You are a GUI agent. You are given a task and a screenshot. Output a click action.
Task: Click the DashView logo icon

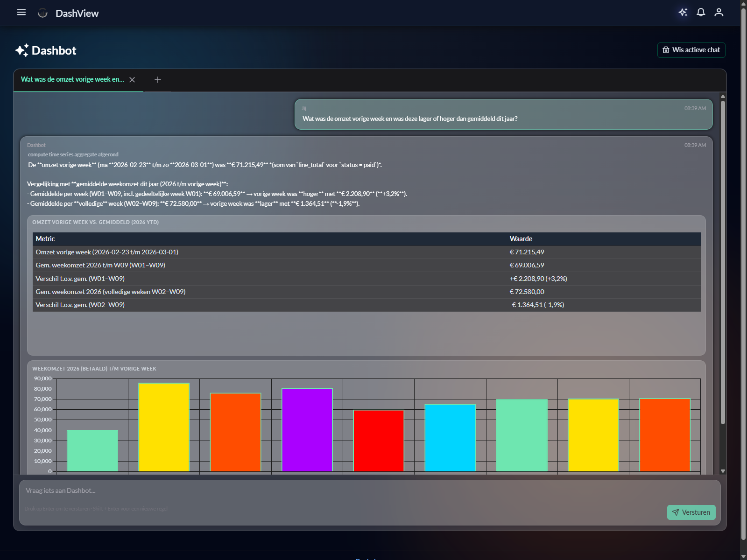tap(42, 13)
